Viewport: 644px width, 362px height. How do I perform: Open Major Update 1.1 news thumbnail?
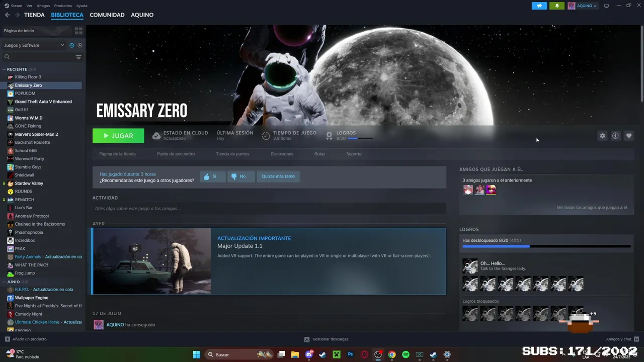coord(151,261)
